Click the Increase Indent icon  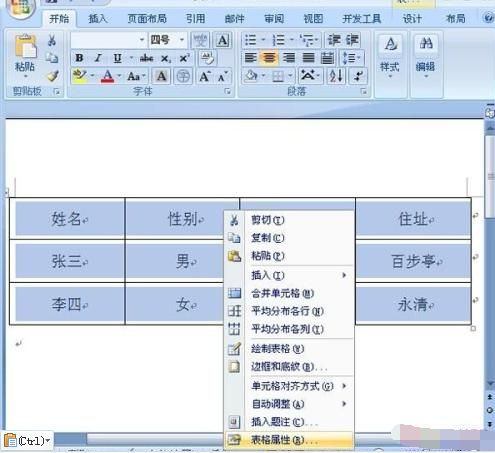[352, 40]
